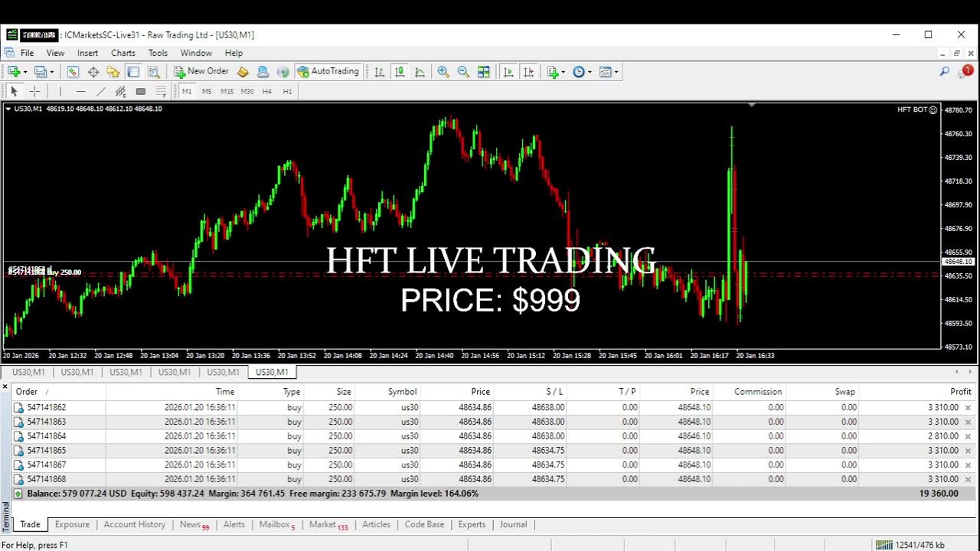
Task: Close order 547141864 with its X
Action: (x=968, y=436)
